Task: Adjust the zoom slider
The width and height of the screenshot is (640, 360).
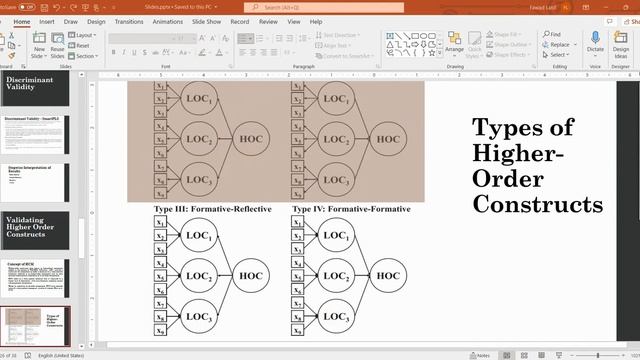Action: [598, 356]
